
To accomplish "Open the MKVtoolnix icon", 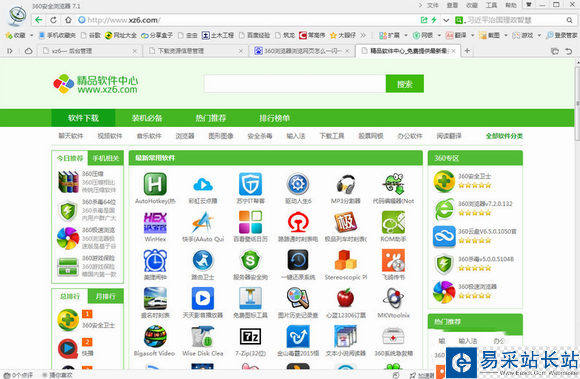I will (x=393, y=298).
